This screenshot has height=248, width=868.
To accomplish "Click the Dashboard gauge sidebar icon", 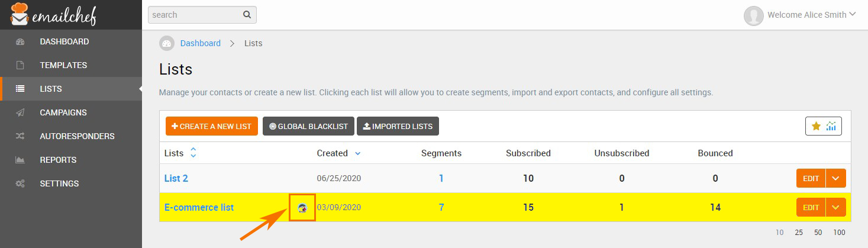I will (20, 41).
